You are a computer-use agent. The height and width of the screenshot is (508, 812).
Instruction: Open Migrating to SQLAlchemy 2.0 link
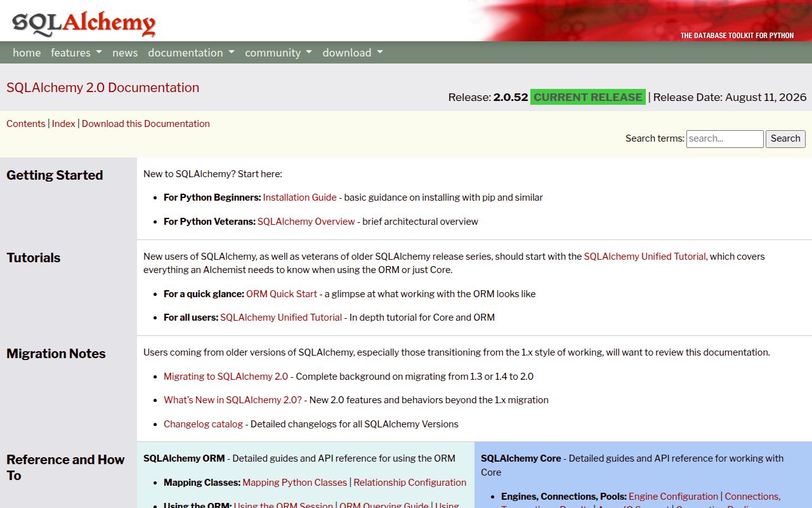(226, 377)
